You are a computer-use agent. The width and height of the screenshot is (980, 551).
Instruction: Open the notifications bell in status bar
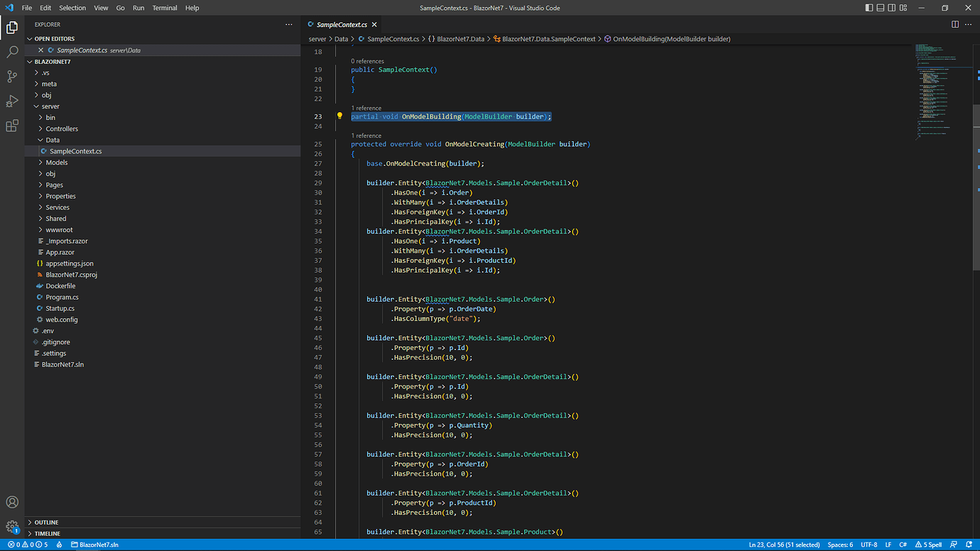point(969,545)
